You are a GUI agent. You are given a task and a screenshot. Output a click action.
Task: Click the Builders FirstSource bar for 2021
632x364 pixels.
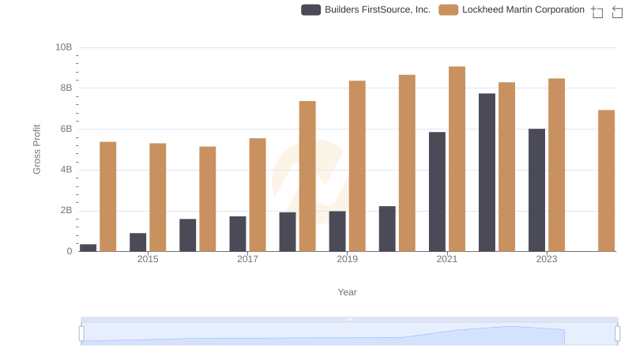[438, 192]
